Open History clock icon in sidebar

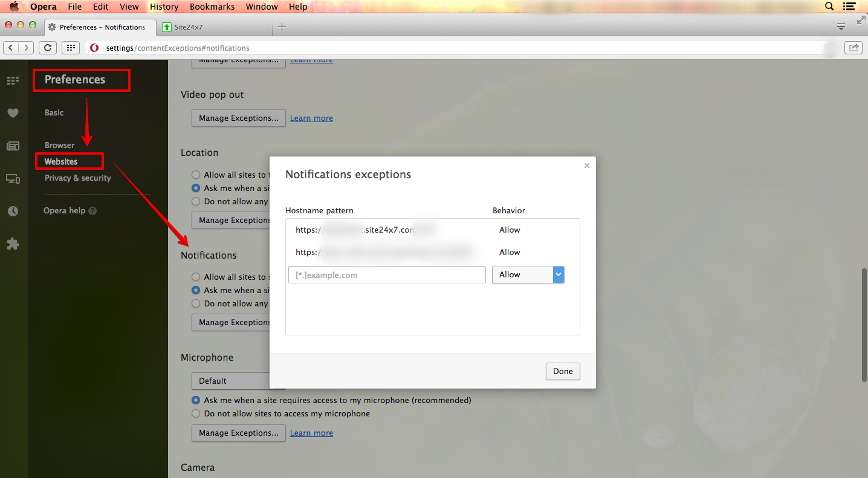pos(13,212)
